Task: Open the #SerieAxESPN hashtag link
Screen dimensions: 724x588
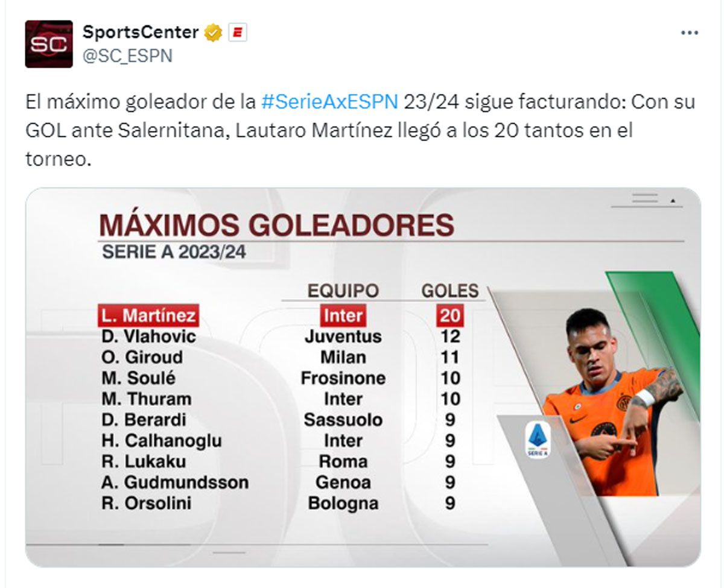Action: [x=330, y=101]
